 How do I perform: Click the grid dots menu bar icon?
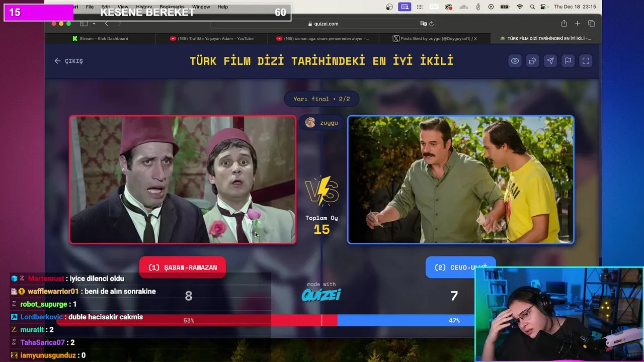(x=420, y=7)
